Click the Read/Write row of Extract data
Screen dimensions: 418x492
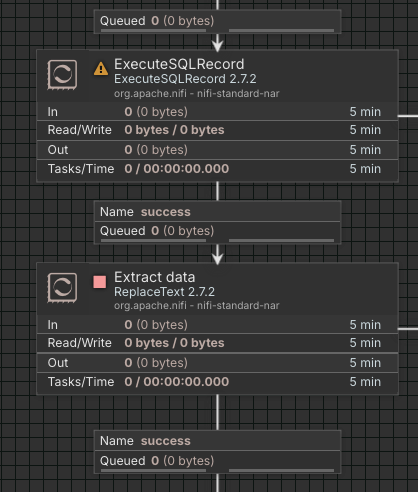point(217,343)
